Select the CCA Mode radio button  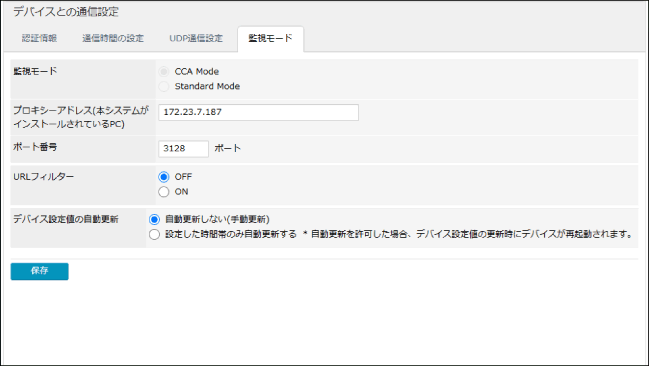[x=164, y=72]
